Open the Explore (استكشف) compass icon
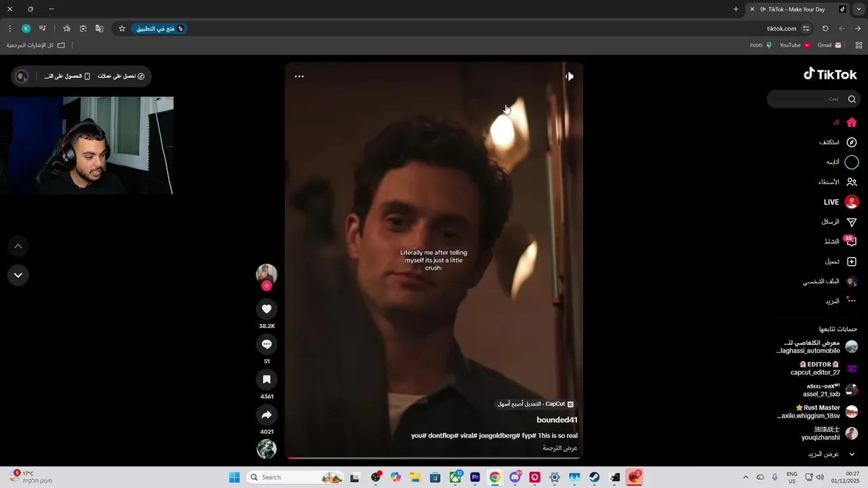Image resolution: width=868 pixels, height=488 pixels. [852, 142]
